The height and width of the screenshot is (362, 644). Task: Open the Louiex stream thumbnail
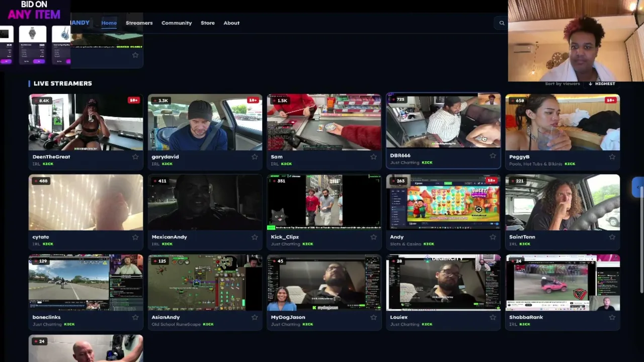443,283
